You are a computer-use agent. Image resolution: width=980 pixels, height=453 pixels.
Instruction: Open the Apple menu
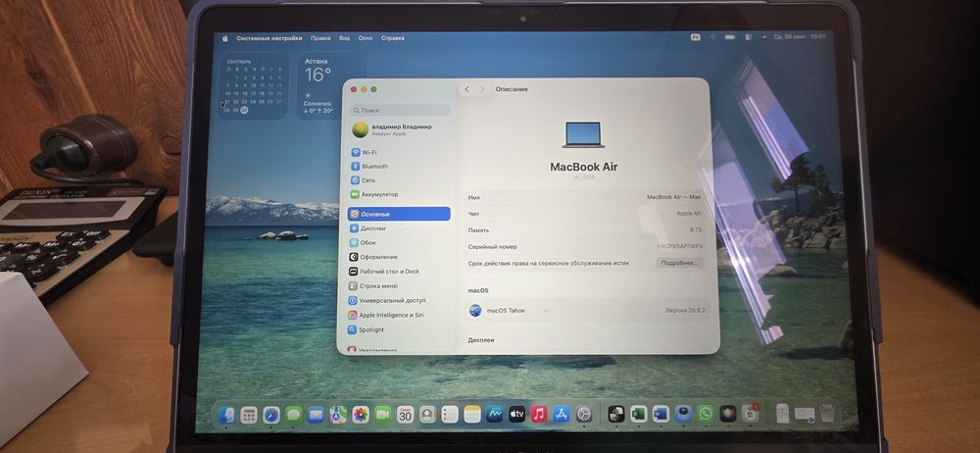tap(225, 38)
